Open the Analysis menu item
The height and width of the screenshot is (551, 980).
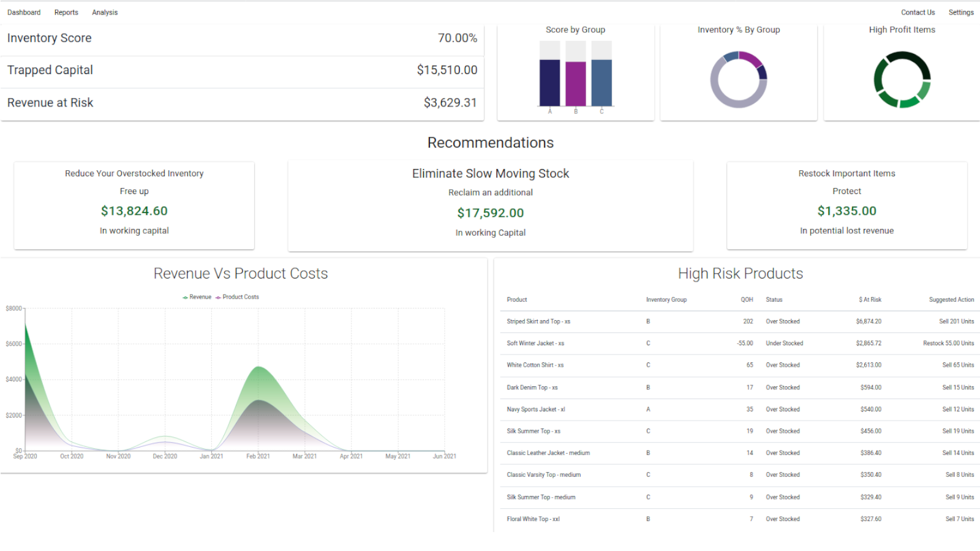tap(105, 12)
